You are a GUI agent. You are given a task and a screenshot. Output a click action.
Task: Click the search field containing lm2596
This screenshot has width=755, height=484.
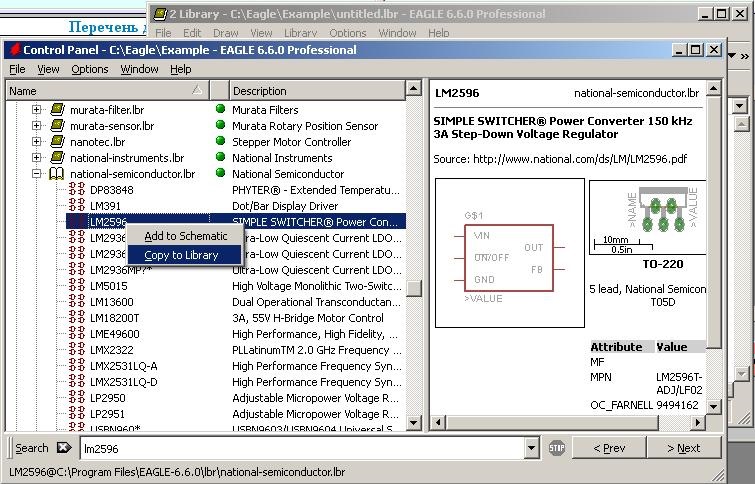pos(302,448)
